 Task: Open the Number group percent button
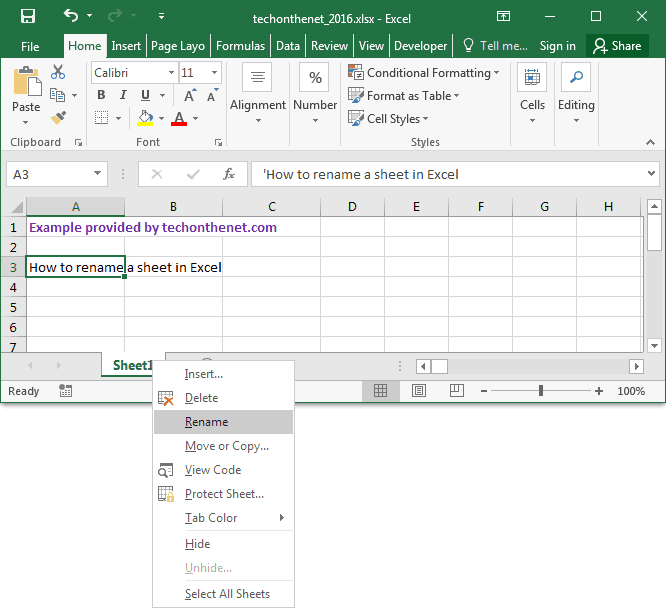pyautogui.click(x=315, y=93)
